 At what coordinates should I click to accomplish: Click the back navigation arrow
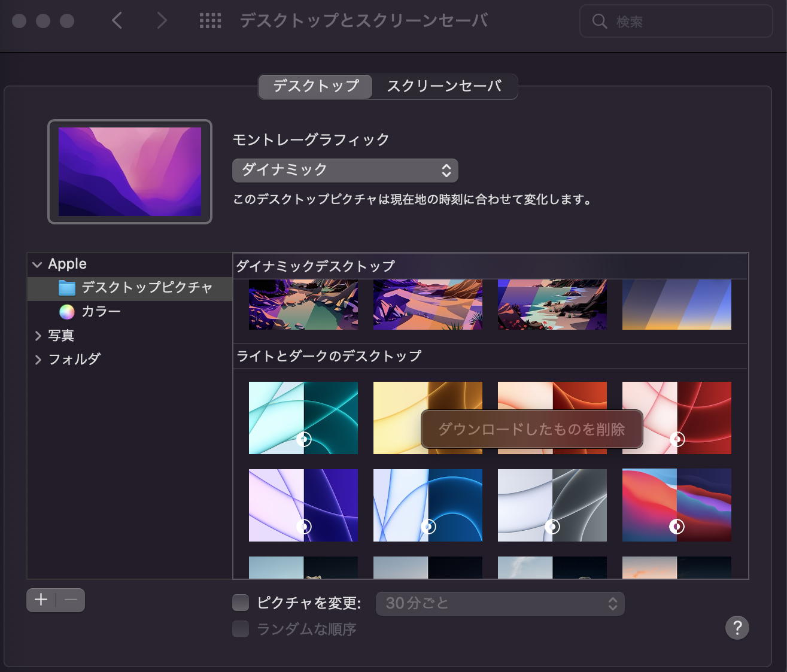click(x=117, y=21)
